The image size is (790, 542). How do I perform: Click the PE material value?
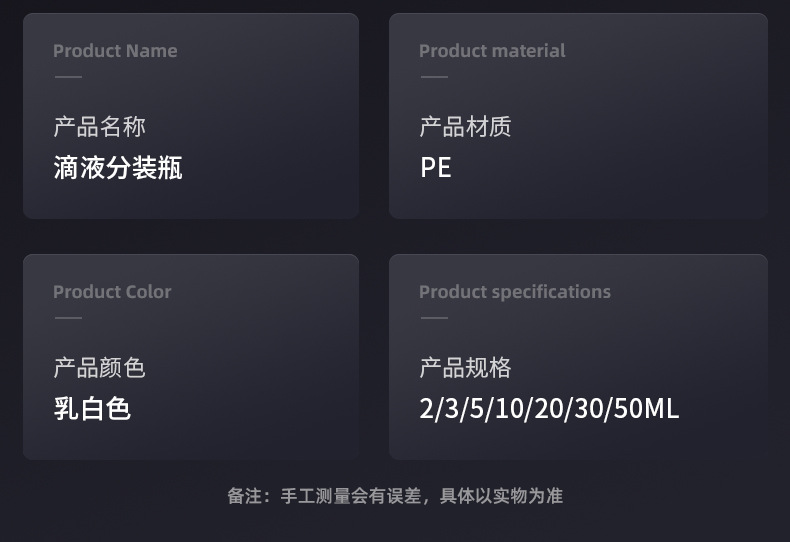tap(436, 167)
